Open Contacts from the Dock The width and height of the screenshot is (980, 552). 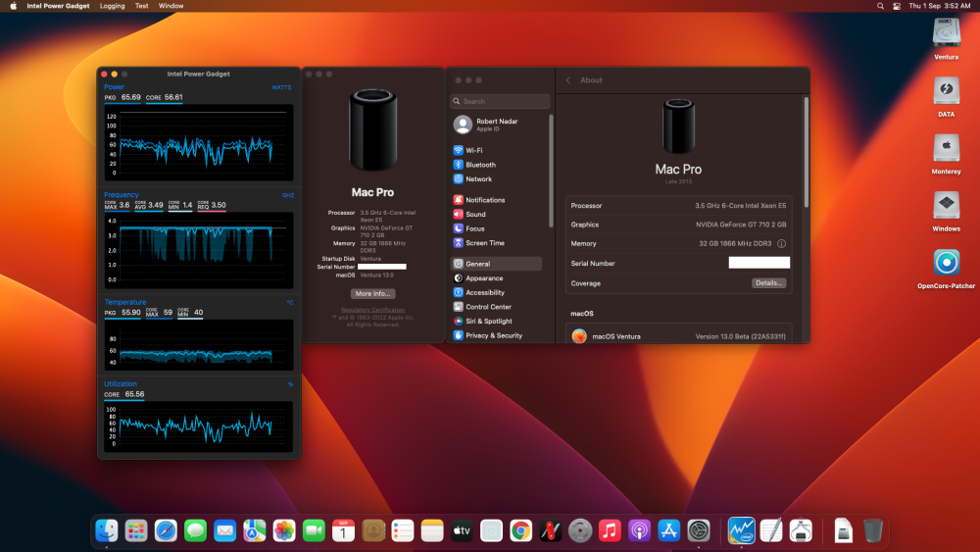(x=373, y=530)
